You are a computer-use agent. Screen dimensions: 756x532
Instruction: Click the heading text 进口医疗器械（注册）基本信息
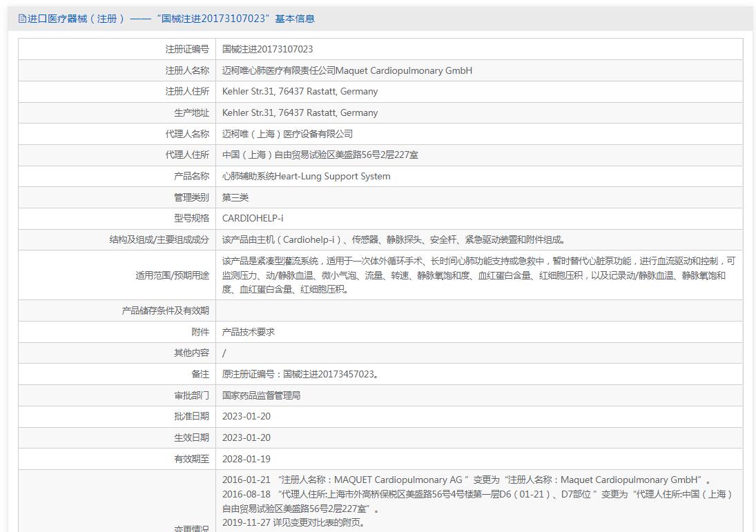171,19
